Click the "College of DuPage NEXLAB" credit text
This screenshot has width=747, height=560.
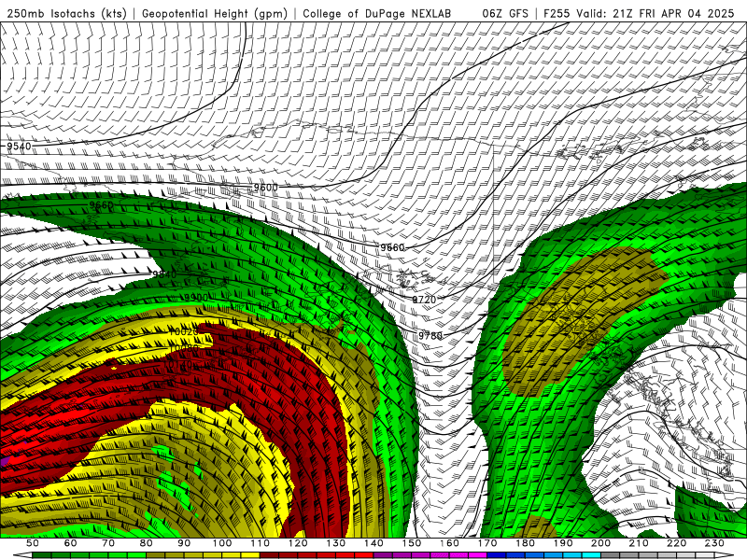click(376, 13)
